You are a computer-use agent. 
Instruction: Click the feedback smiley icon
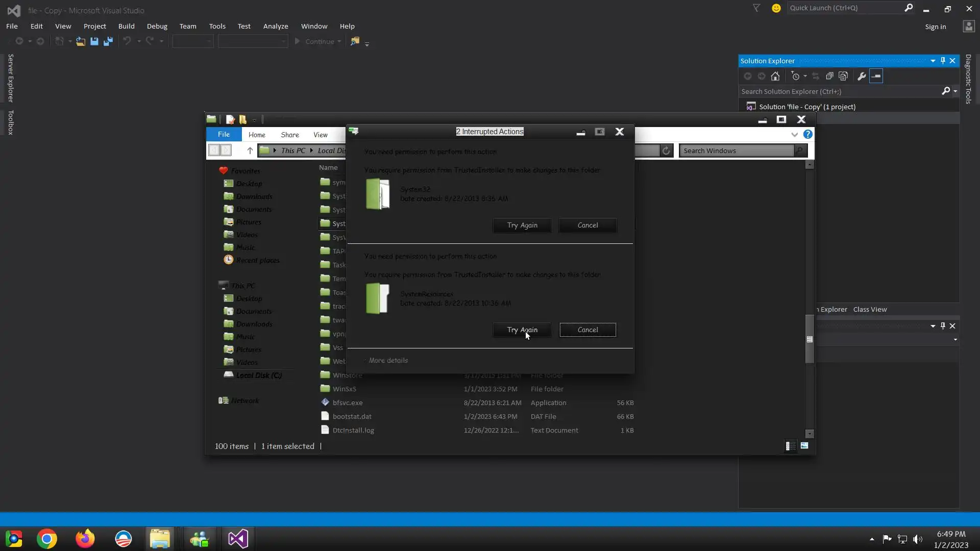click(776, 8)
